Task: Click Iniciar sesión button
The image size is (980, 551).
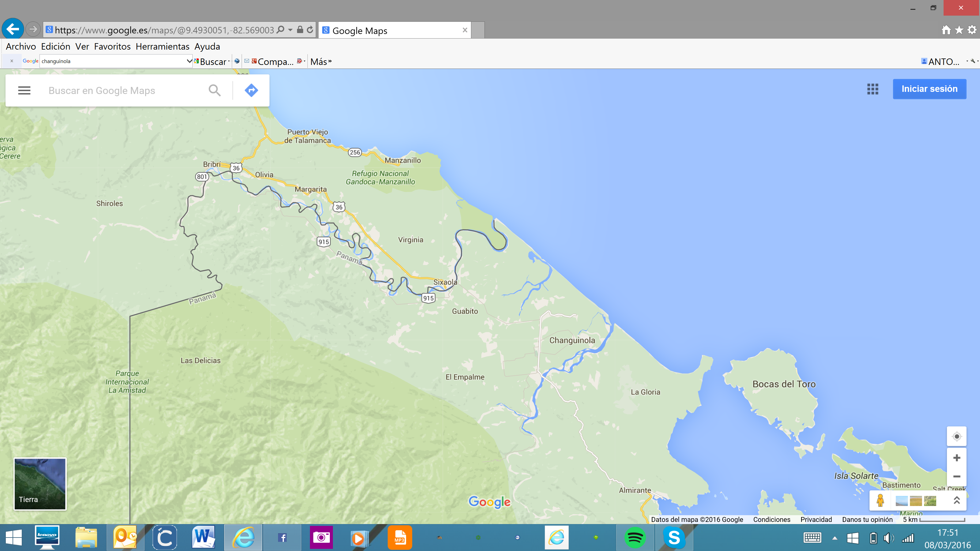Action: pyautogui.click(x=929, y=89)
